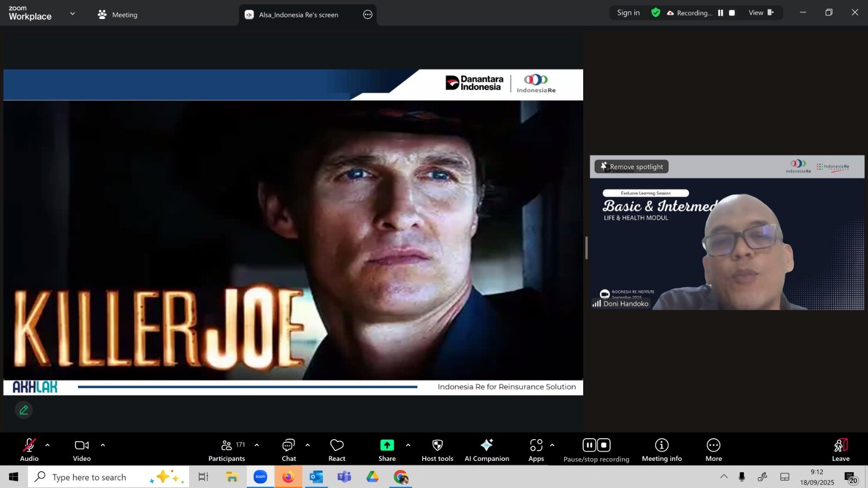The height and width of the screenshot is (488, 868).
Task: Open the React emoji menu
Action: point(336,450)
